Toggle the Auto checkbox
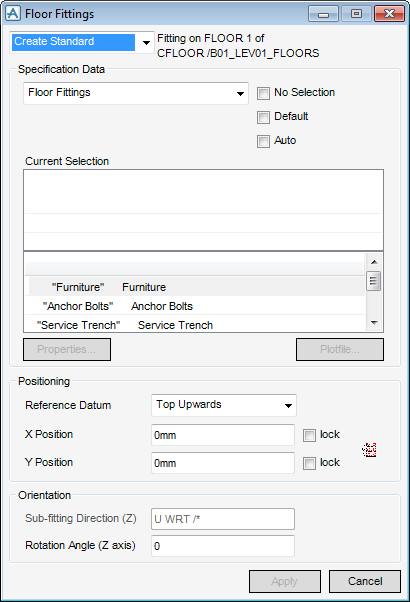This screenshot has height=602, width=410. tap(263, 141)
